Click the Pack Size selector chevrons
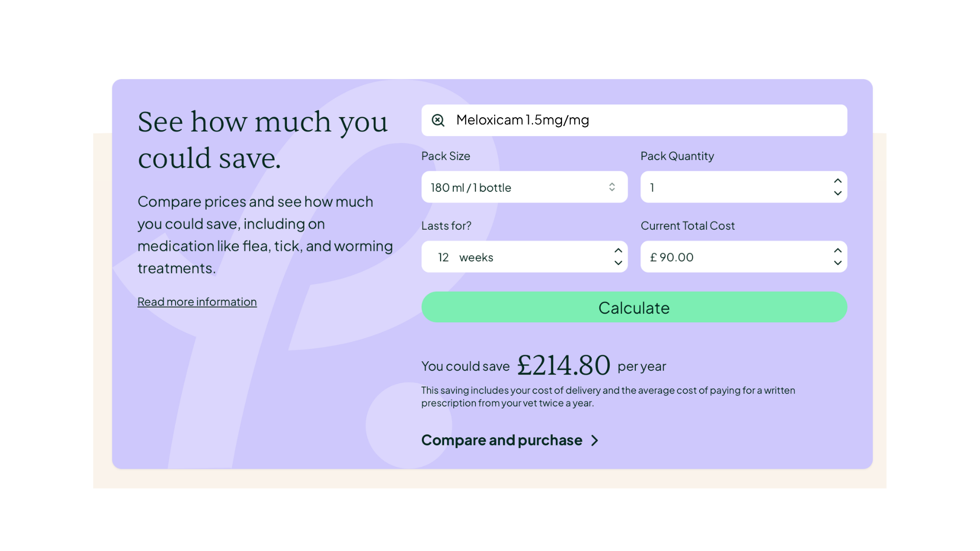 tap(611, 187)
